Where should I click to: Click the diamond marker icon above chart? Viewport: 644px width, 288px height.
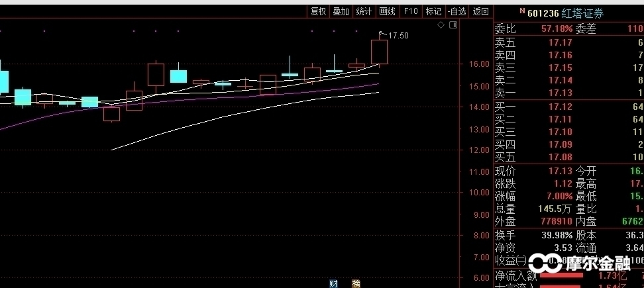(x=441, y=25)
